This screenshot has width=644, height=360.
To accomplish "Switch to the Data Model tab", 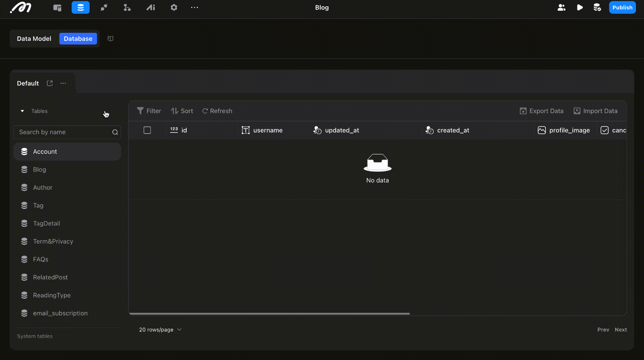I will [34, 38].
